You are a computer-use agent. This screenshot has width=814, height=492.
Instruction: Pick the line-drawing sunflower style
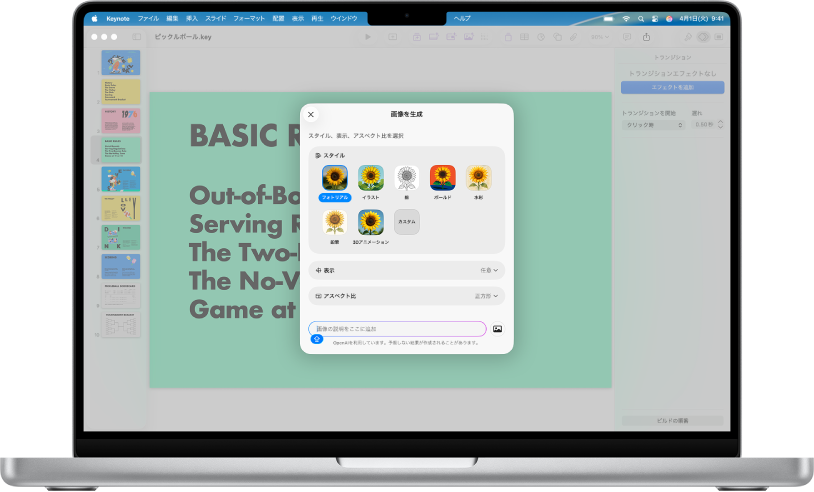[407, 178]
